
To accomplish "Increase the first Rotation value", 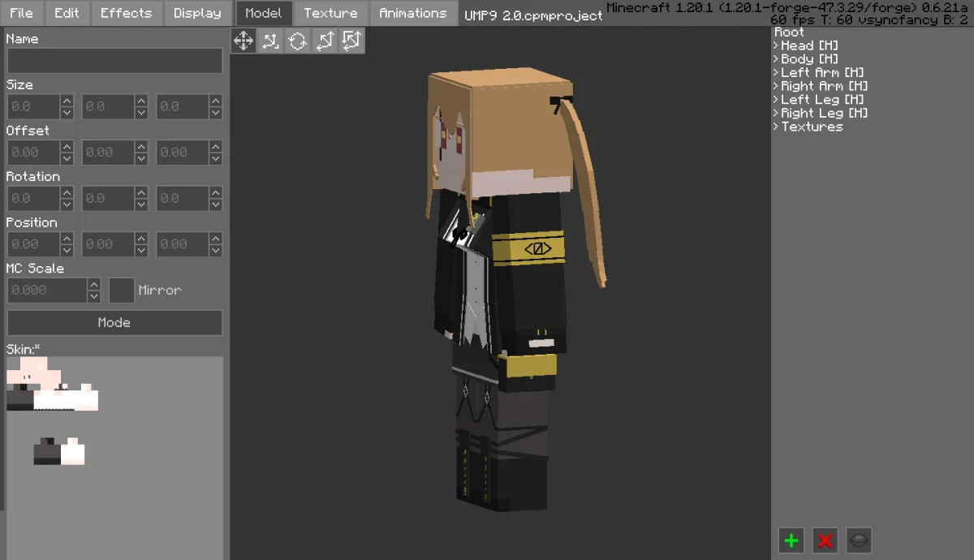I will coord(67,192).
